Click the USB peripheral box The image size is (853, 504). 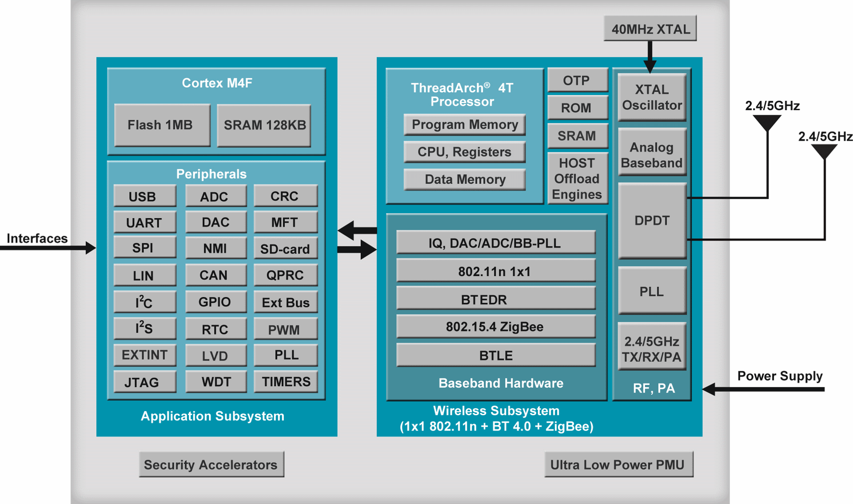[x=145, y=196]
